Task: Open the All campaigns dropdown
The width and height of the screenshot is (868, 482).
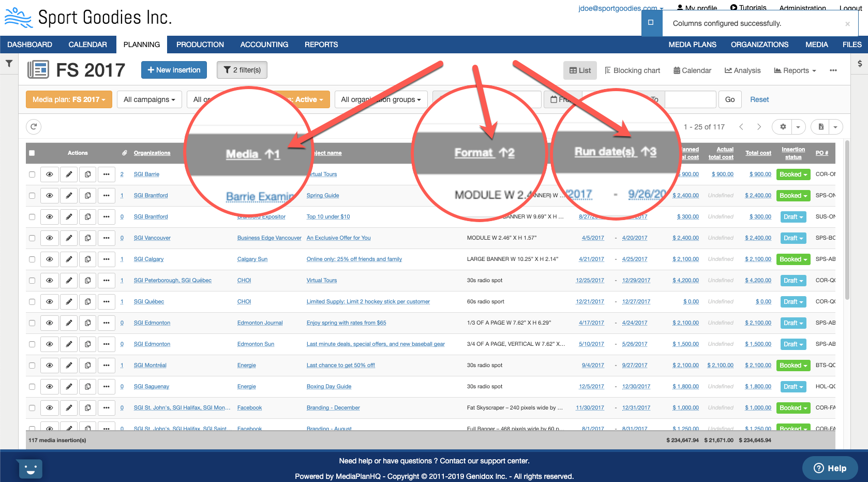Action: [x=149, y=99]
